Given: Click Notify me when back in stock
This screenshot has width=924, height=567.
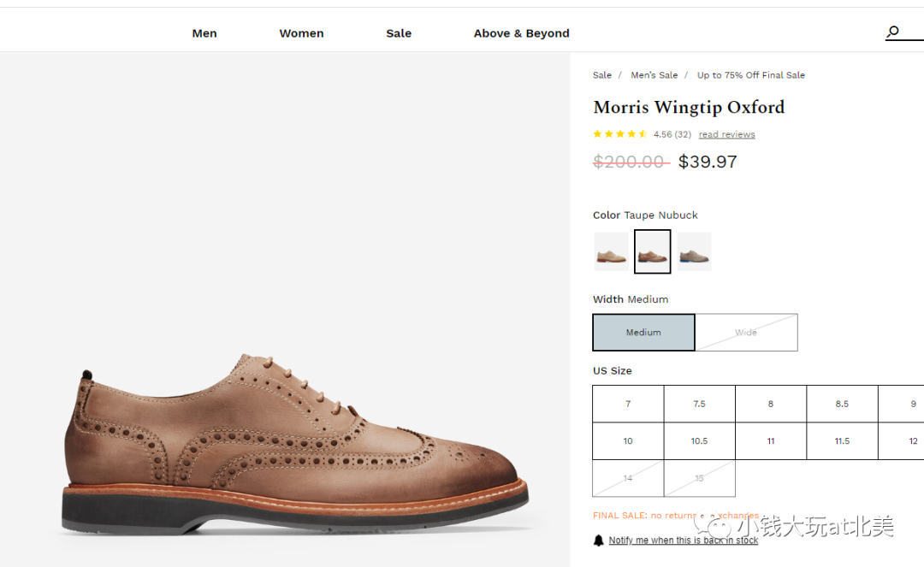Looking at the screenshot, I should point(683,540).
